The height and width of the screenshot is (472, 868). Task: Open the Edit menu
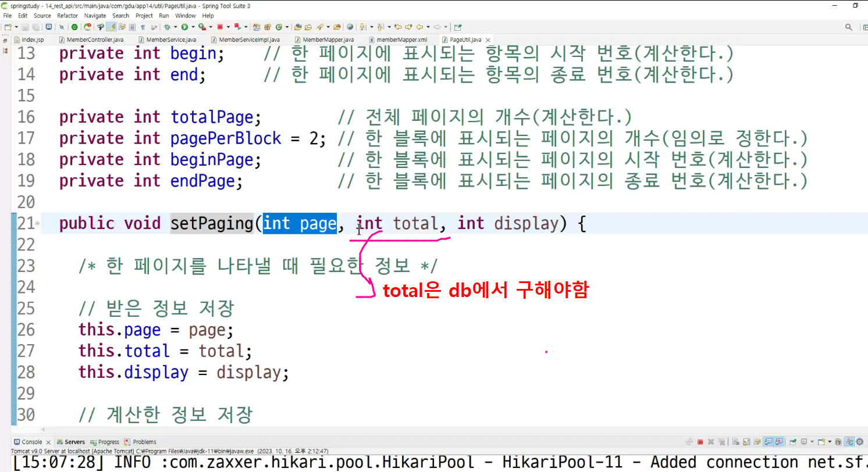pyautogui.click(x=23, y=16)
